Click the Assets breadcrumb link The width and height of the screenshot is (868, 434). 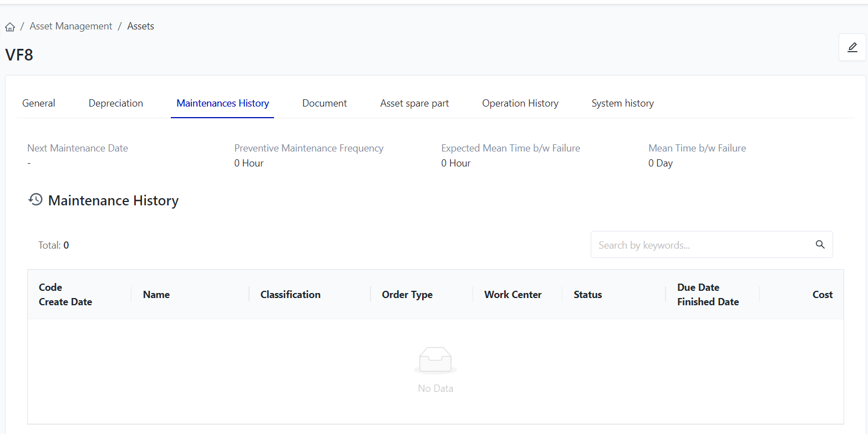pyautogui.click(x=141, y=26)
